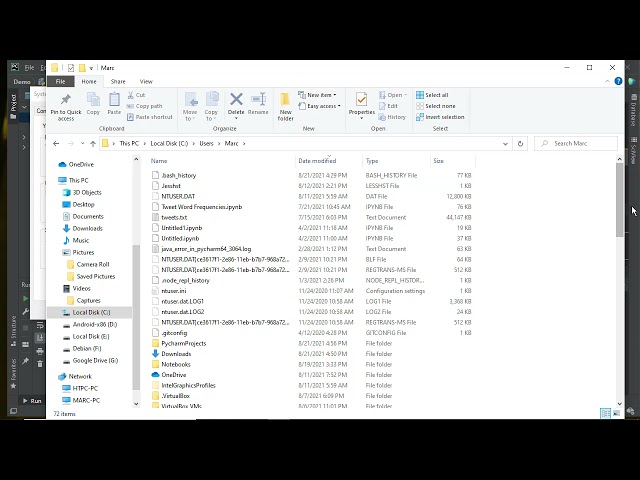Open recent locations dropdown arrow

[x=82, y=144]
